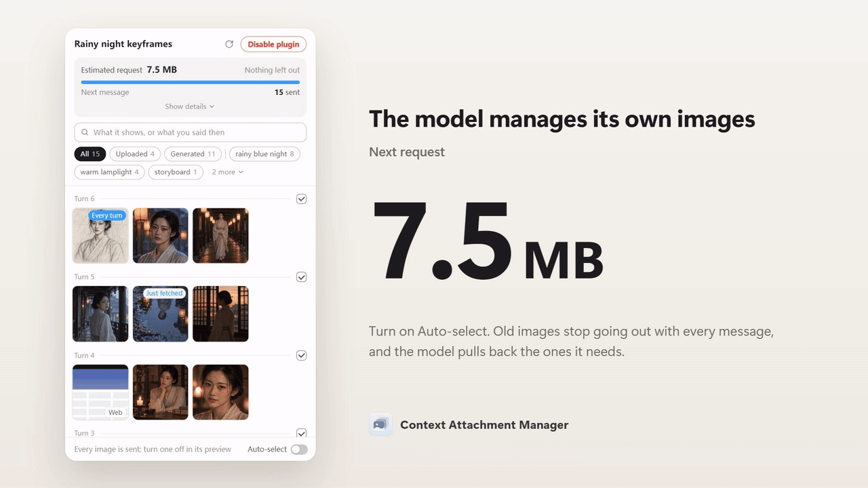Open Turn 5 woman by lattice window thumbnail

[x=220, y=314]
